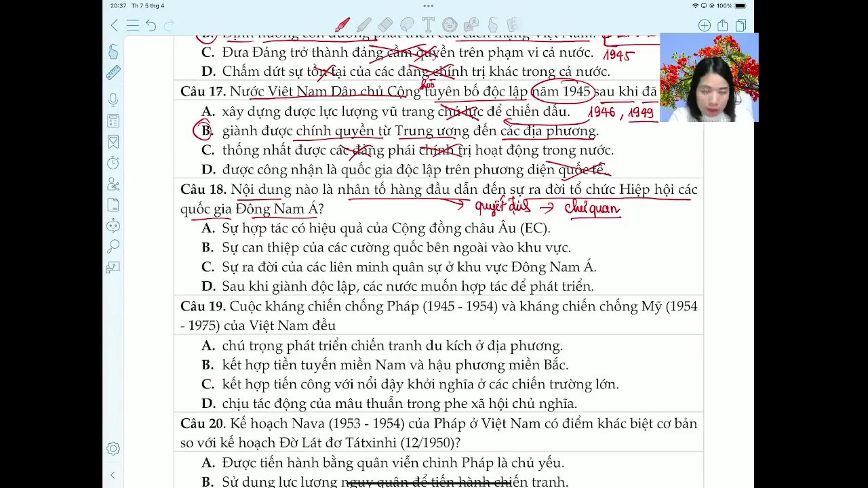Click the 'Câu 19.' question label
868x488 pixels.
[x=203, y=306]
